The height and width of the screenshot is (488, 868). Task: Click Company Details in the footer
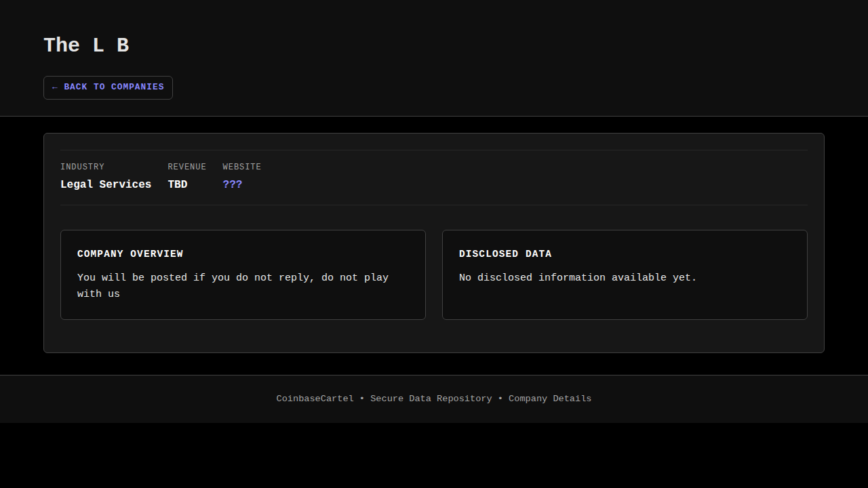pyautogui.click(x=549, y=399)
